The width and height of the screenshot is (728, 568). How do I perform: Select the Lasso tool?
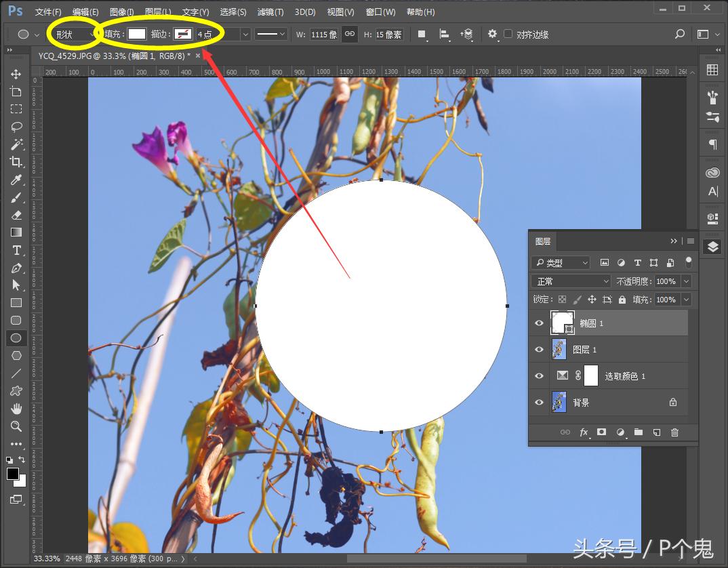click(16, 127)
